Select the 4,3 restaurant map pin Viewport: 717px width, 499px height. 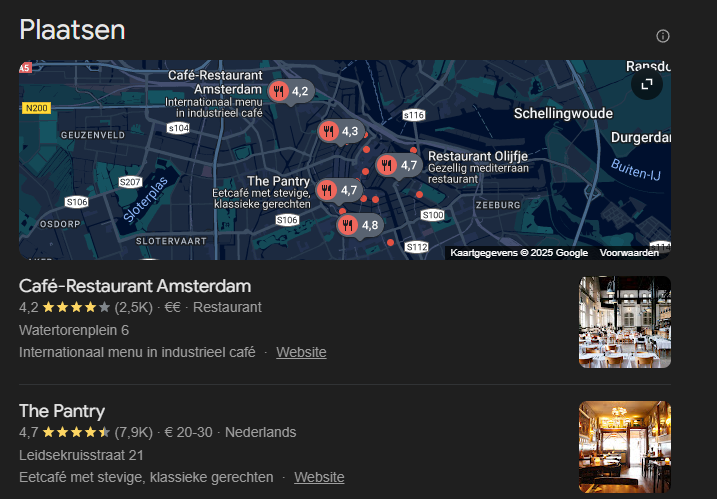tap(341, 132)
